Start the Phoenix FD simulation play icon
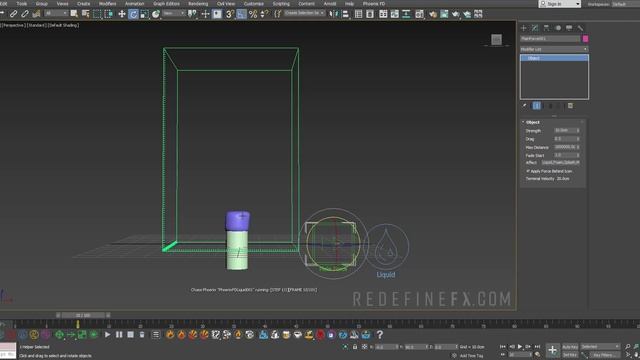Viewport: 640px width, 360px height. (107, 335)
